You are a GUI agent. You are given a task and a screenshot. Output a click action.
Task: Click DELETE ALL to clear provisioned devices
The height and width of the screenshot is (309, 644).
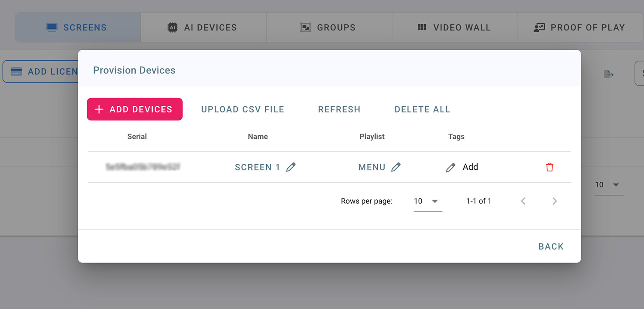coord(422,109)
